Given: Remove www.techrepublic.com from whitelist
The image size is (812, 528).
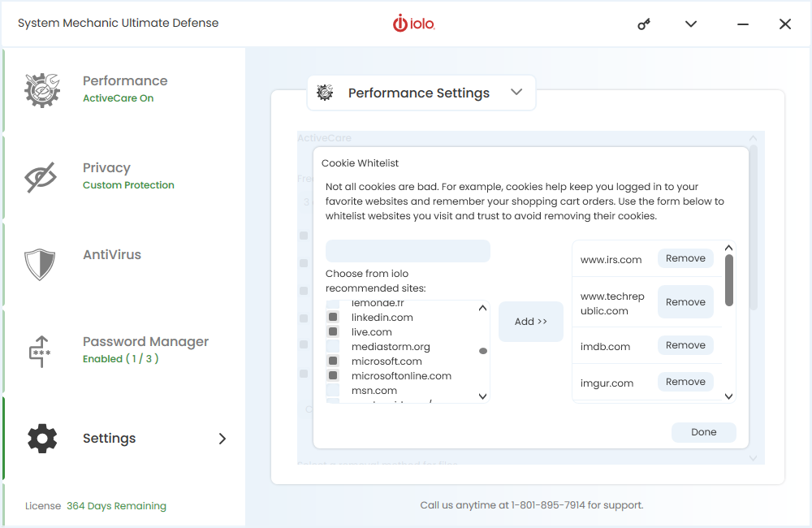Looking at the screenshot, I should point(685,302).
